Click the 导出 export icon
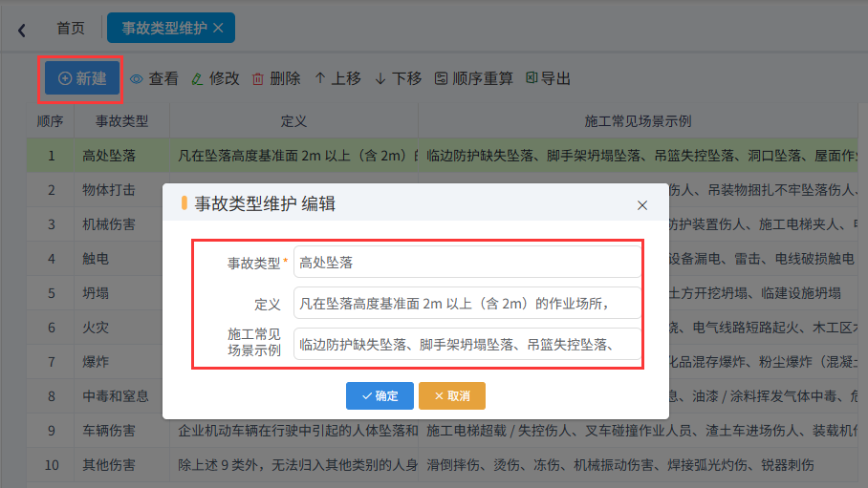The height and width of the screenshot is (488, 868). point(532,78)
